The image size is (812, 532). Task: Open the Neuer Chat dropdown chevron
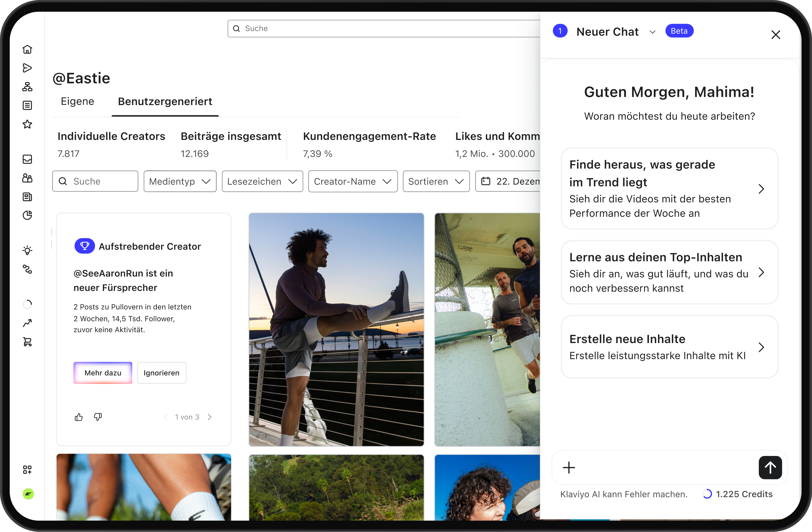(x=652, y=32)
